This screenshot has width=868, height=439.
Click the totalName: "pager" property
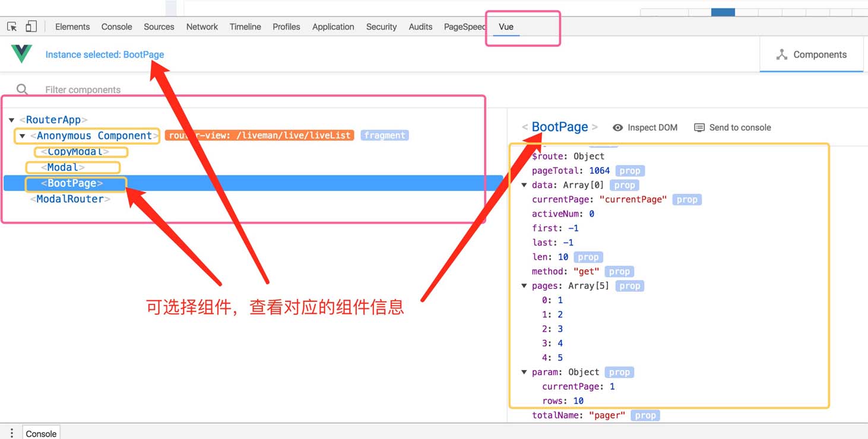tap(579, 416)
